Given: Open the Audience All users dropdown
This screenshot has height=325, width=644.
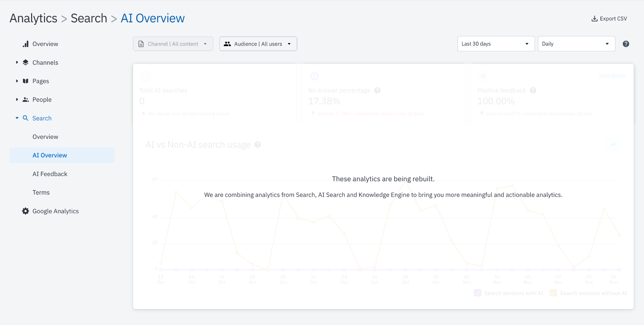Looking at the screenshot, I should click(258, 44).
